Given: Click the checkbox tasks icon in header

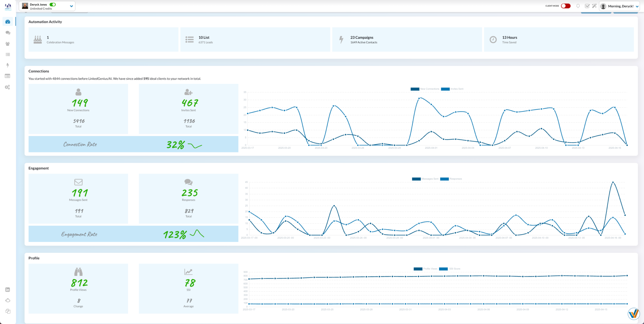Looking at the screenshot, I should pyautogui.click(x=587, y=6).
